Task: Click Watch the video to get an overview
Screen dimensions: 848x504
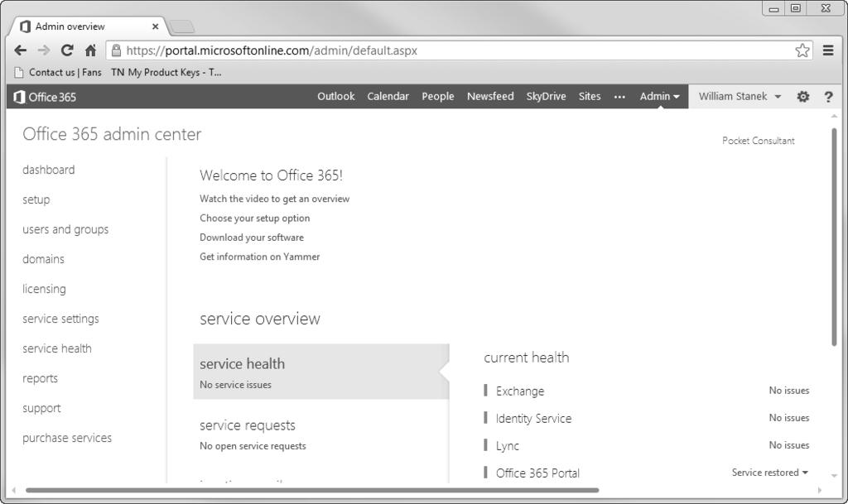Action: [274, 199]
